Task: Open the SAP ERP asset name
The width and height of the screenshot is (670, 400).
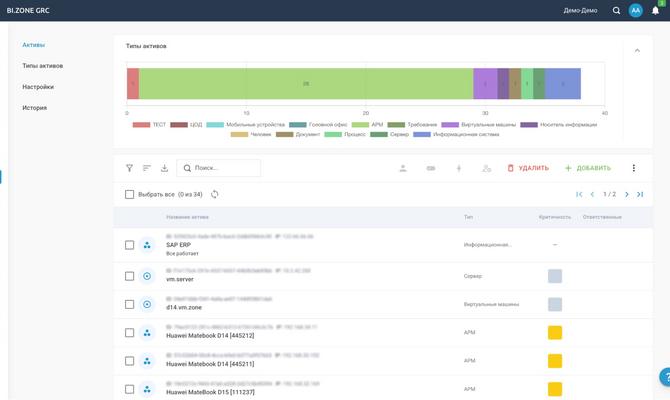Action: (x=178, y=245)
